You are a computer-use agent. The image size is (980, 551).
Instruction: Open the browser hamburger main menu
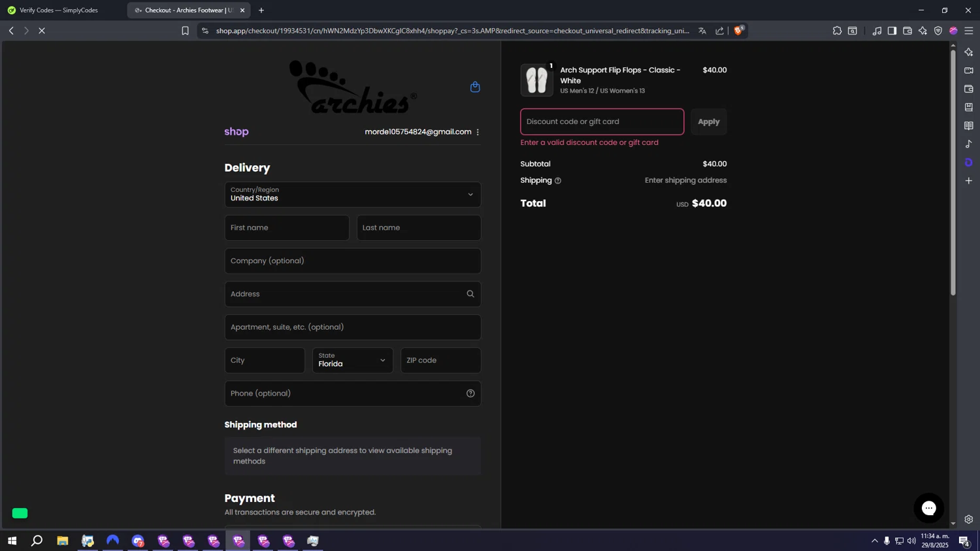(x=969, y=31)
